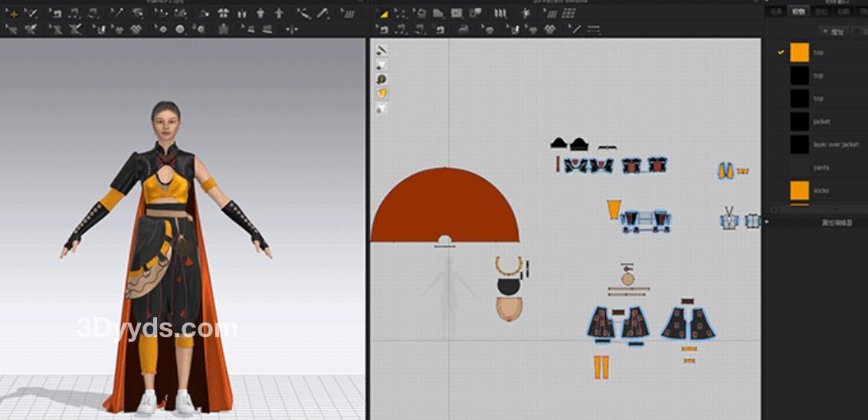Click the three vertical lines pleat icon in 2D toolbar
Image resolution: width=868 pixels, height=420 pixels.
500,14
